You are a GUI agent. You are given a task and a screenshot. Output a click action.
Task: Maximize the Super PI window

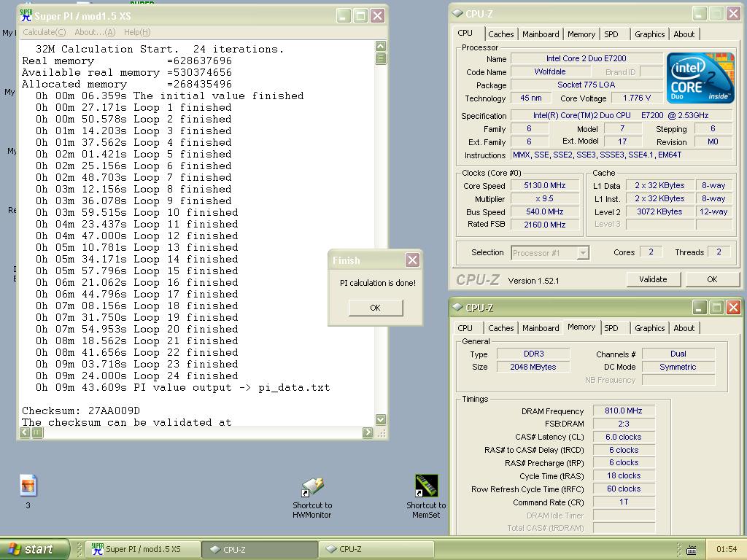pyautogui.click(x=360, y=16)
